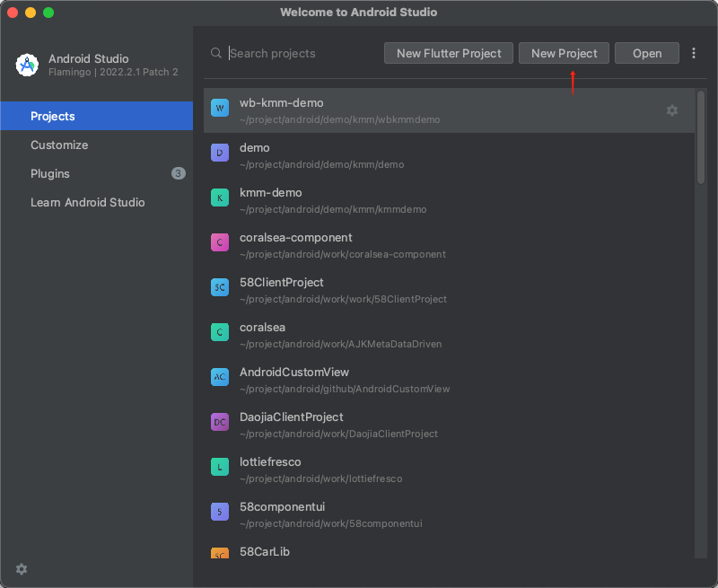Viewport: 718px width, 588px height.
Task: Open the demo project entry
Action: (x=449, y=155)
